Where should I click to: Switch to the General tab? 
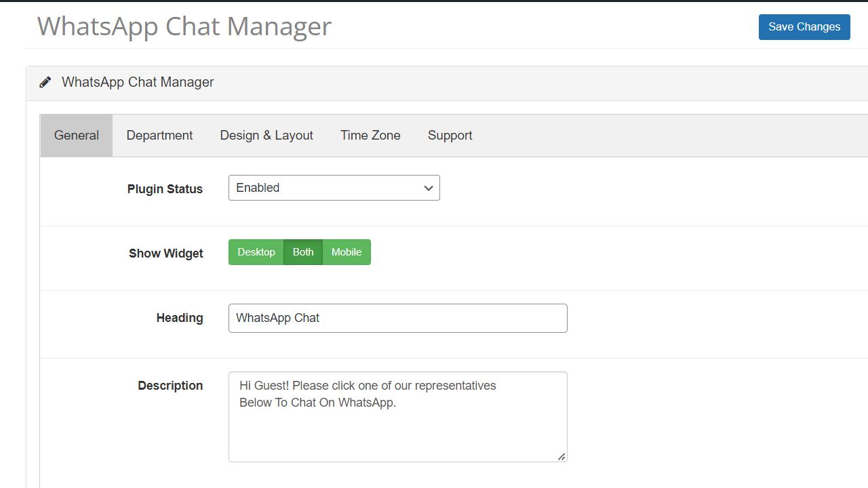pyautogui.click(x=77, y=136)
